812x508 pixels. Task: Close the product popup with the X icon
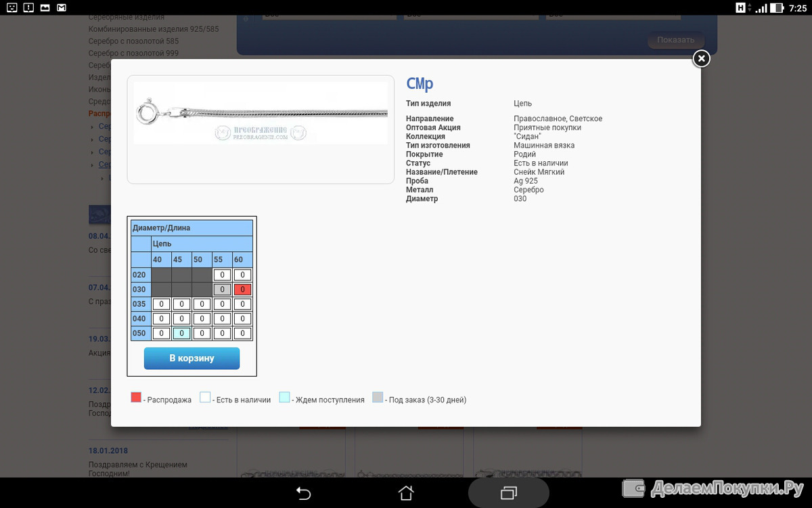click(702, 59)
